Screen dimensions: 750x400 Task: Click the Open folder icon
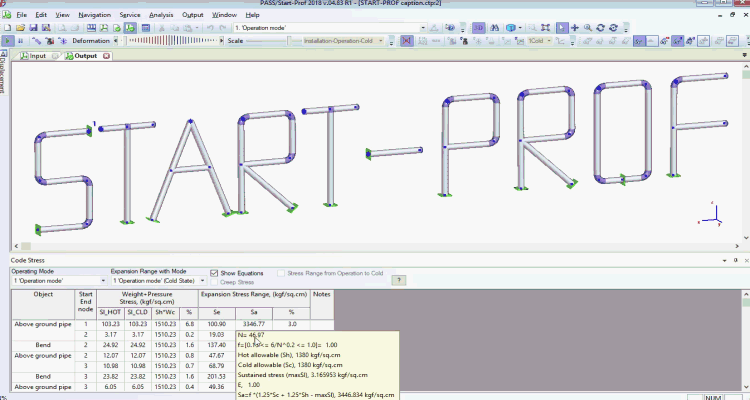pos(20,28)
